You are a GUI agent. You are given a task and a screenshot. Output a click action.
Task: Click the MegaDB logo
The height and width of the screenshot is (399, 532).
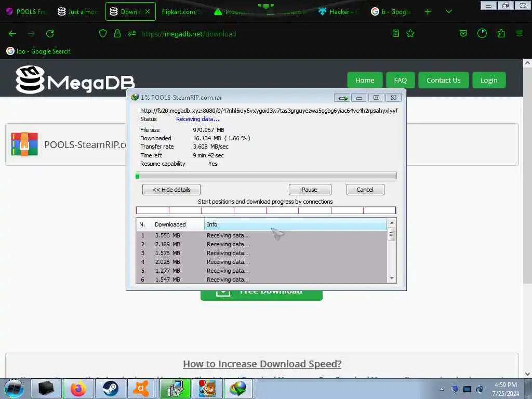[75, 80]
